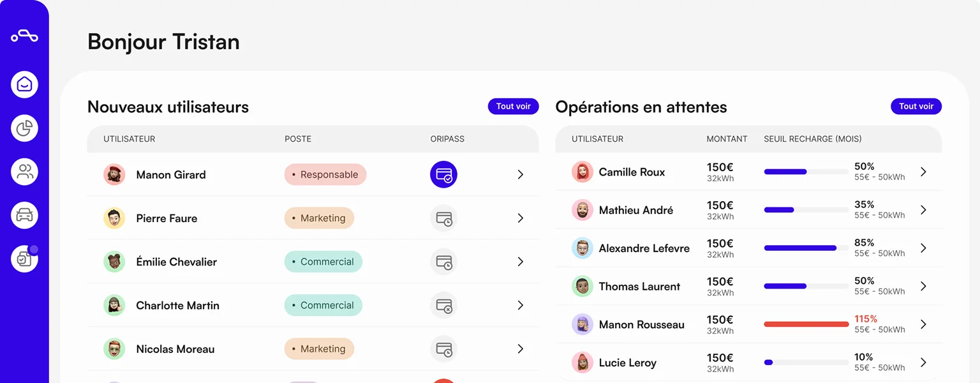Viewport: 980px width, 383px height.
Task: Click the Nouveaux utilisateurs heading
Action: 168,107
